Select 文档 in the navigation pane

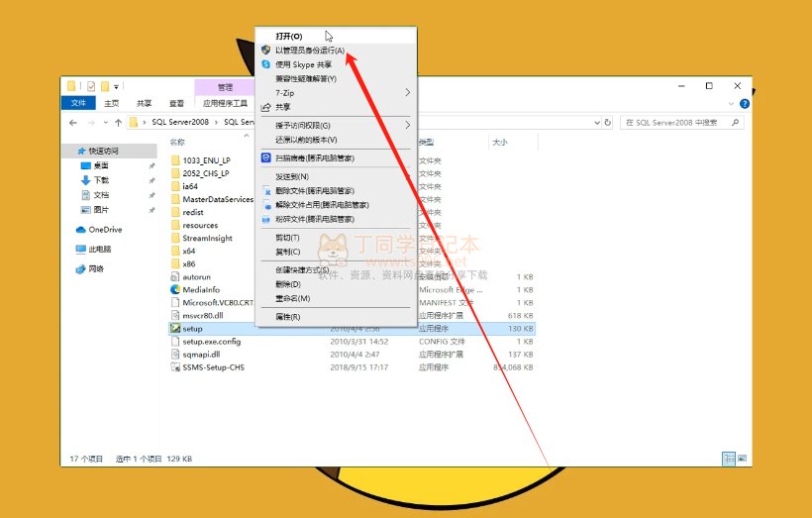[101, 195]
